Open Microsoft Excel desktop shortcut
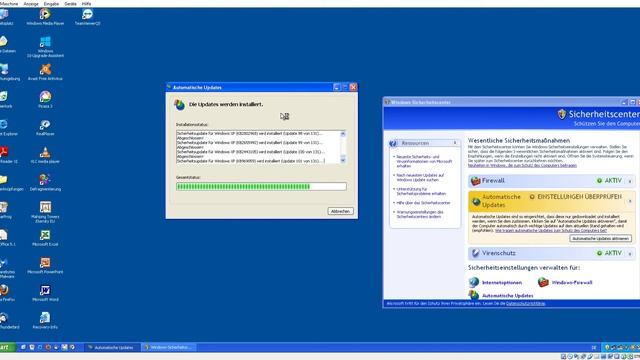Viewport: 640px width, 360px height. (45, 238)
